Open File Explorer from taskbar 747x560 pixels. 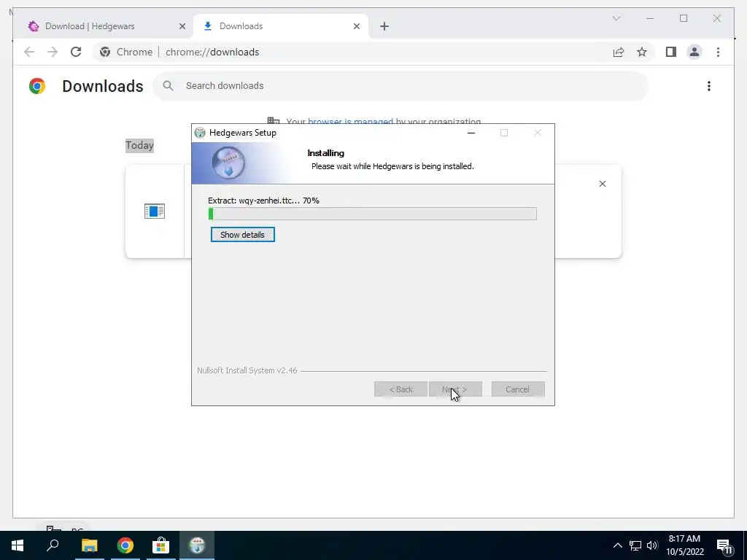(89, 545)
